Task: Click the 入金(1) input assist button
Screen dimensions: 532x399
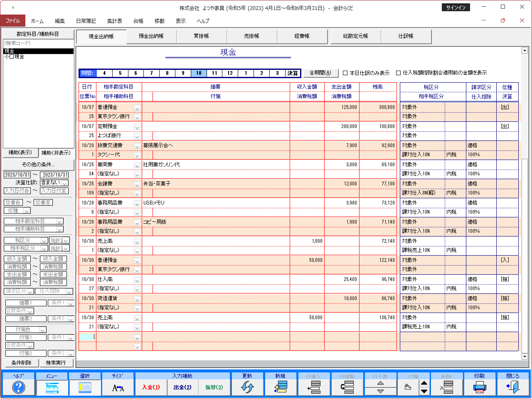Action: coord(151,387)
